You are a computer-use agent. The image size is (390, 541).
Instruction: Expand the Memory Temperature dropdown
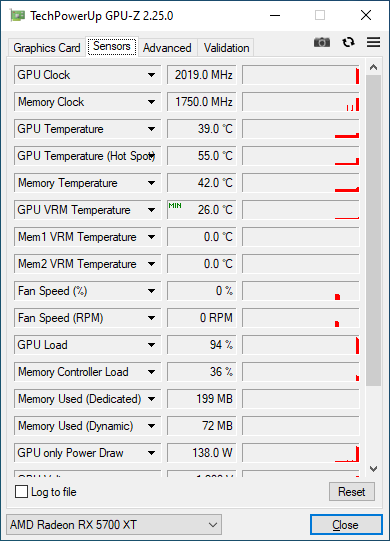(151, 183)
